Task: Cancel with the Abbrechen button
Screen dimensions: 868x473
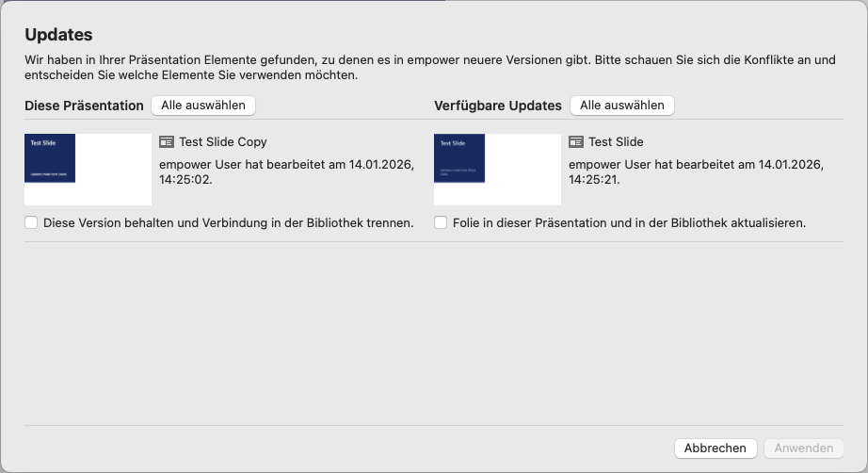Action: [x=715, y=449]
